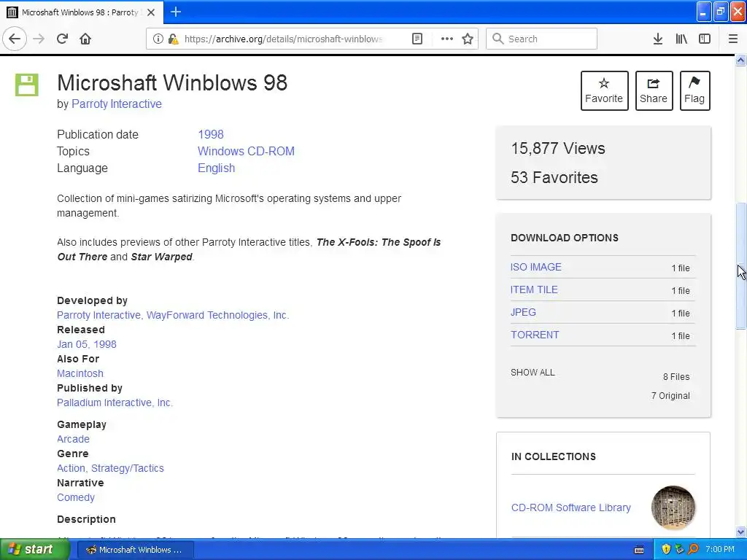This screenshot has width=747, height=560.
Task: Open the Macintosh platform link
Action: (80, 373)
